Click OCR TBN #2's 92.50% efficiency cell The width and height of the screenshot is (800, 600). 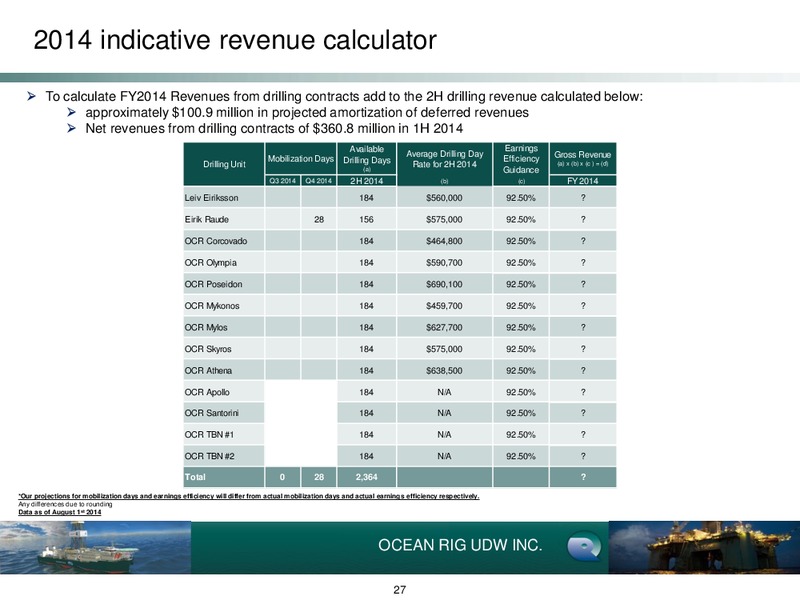[521, 456]
